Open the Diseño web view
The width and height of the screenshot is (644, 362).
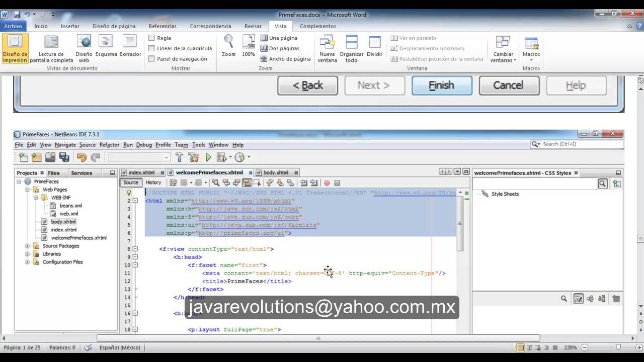coord(84,49)
